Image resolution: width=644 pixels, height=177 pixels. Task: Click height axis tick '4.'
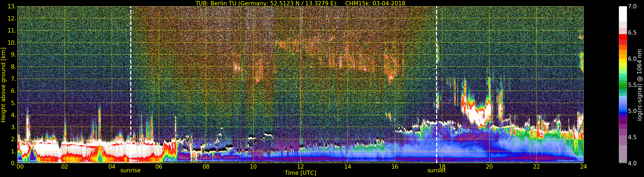coord(14,115)
